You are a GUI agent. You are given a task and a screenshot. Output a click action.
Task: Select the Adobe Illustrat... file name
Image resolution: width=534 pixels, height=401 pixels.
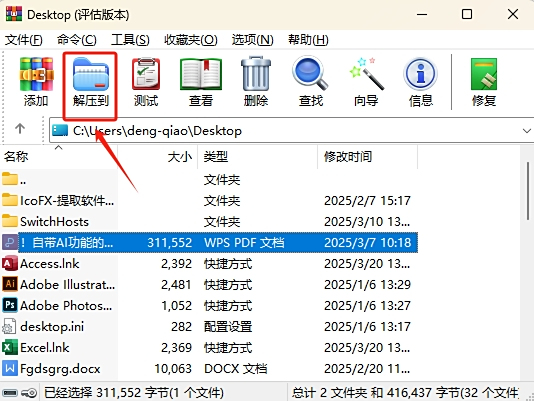(x=67, y=284)
